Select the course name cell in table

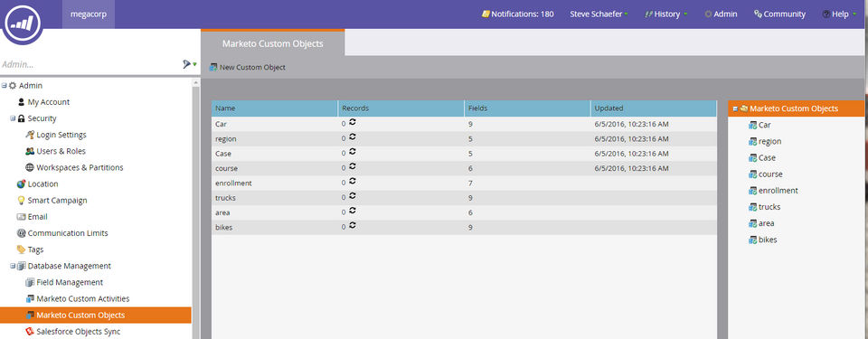275,168
